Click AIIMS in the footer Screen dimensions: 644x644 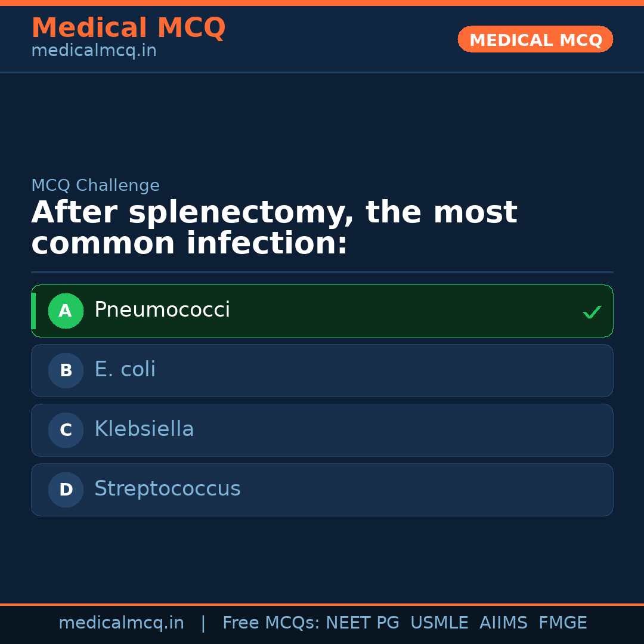pos(503,623)
